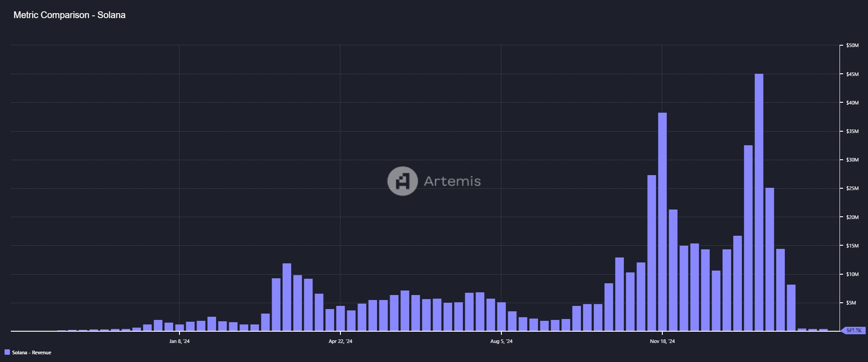Select the revenue bar above the Nov 18, '24 label
Image resolution: width=868 pixels, height=362 pixels.
coord(662,222)
